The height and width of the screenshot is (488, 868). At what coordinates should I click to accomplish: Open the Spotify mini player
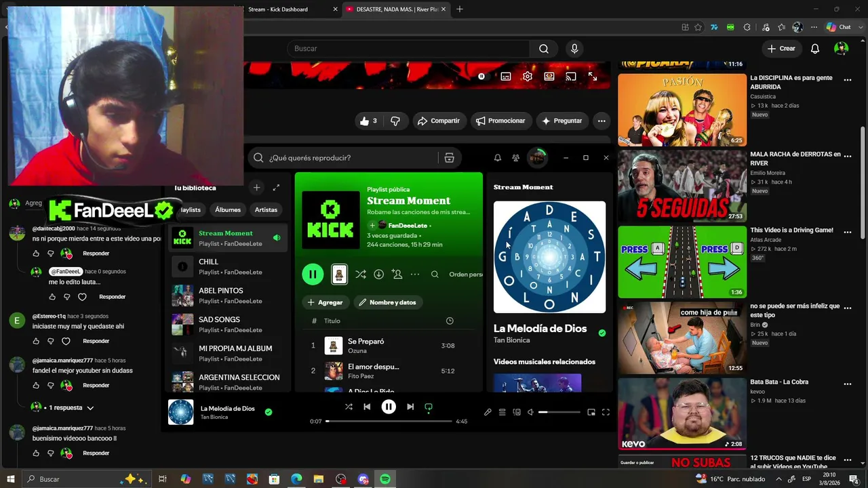tap(591, 412)
